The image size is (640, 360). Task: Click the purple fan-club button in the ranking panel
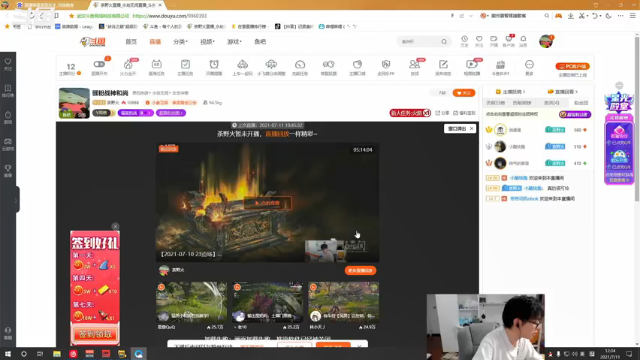tap(575, 115)
